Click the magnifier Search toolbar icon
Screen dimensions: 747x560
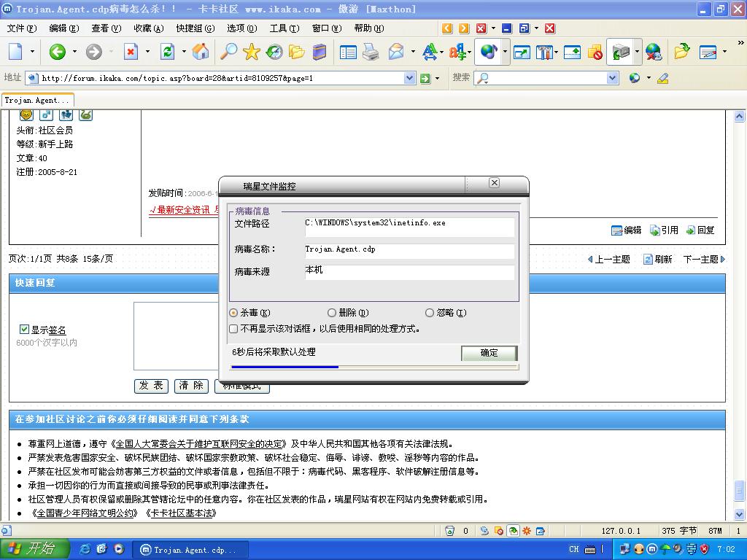point(228,52)
